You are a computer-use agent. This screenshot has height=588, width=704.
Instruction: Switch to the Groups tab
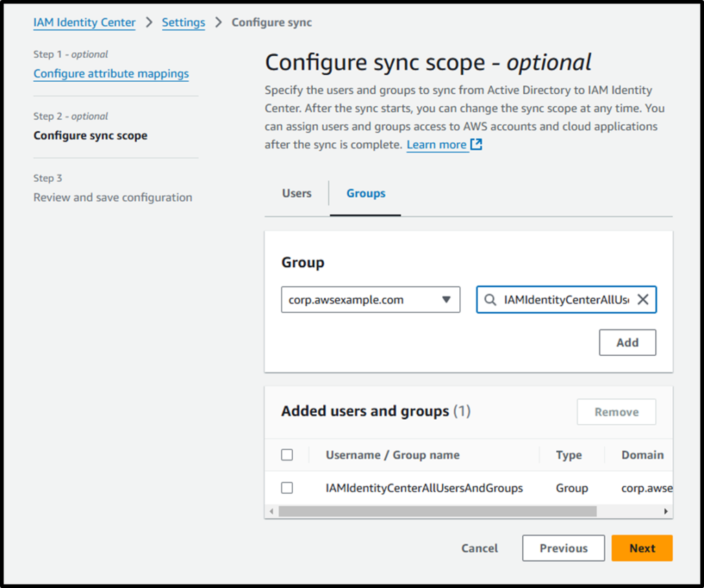tap(365, 193)
